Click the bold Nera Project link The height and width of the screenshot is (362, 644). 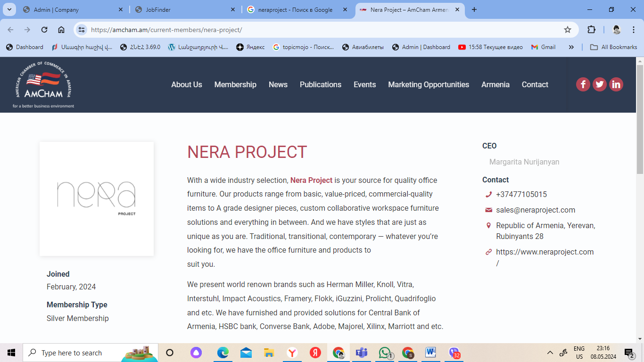click(312, 180)
